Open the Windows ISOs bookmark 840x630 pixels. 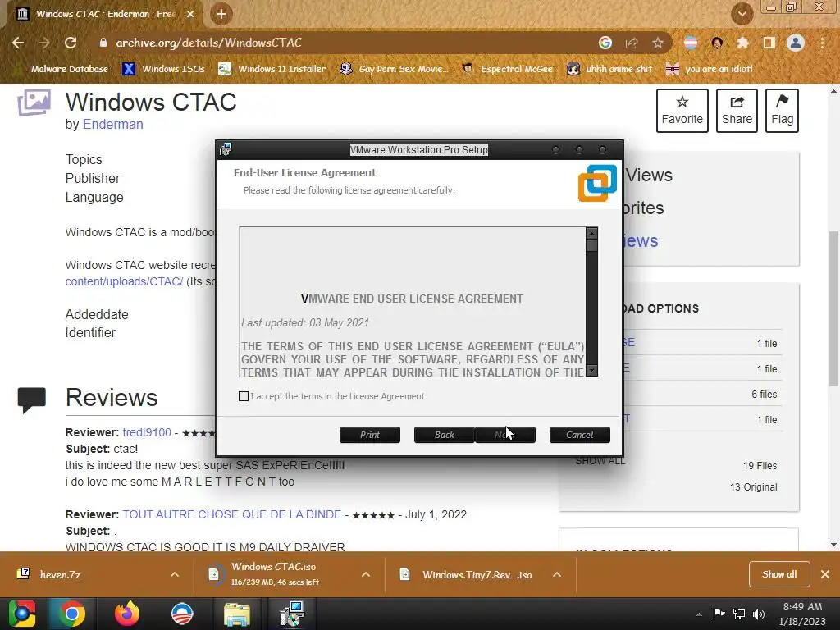coord(163,69)
